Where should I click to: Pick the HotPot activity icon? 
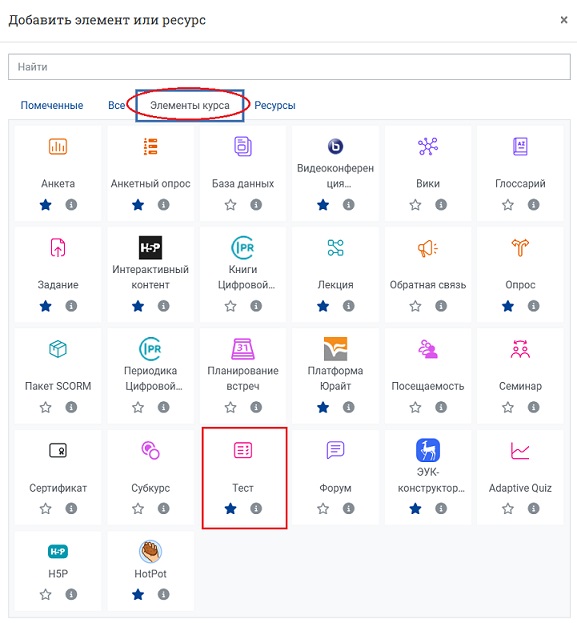(150, 551)
